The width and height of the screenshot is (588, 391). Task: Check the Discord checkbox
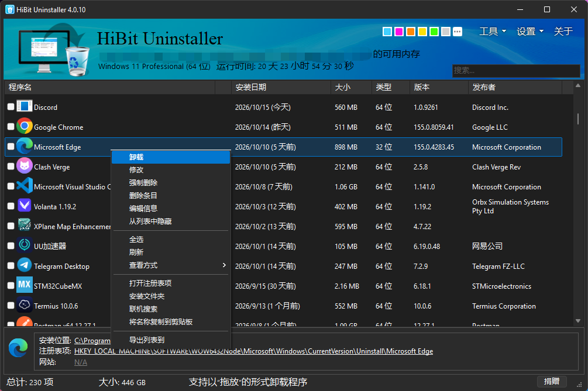click(x=11, y=107)
